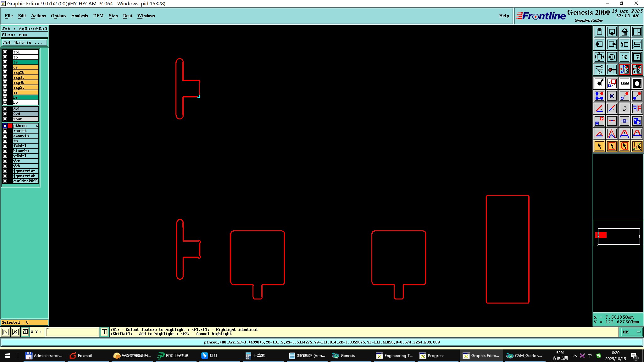Click the Help button
The width and height of the screenshot is (644, 362).
click(504, 16)
